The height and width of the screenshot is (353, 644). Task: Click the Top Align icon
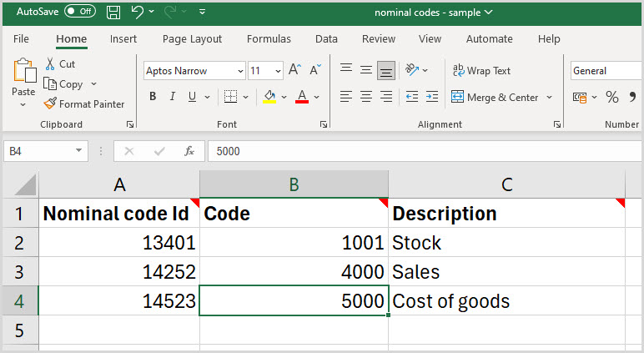[x=346, y=68]
